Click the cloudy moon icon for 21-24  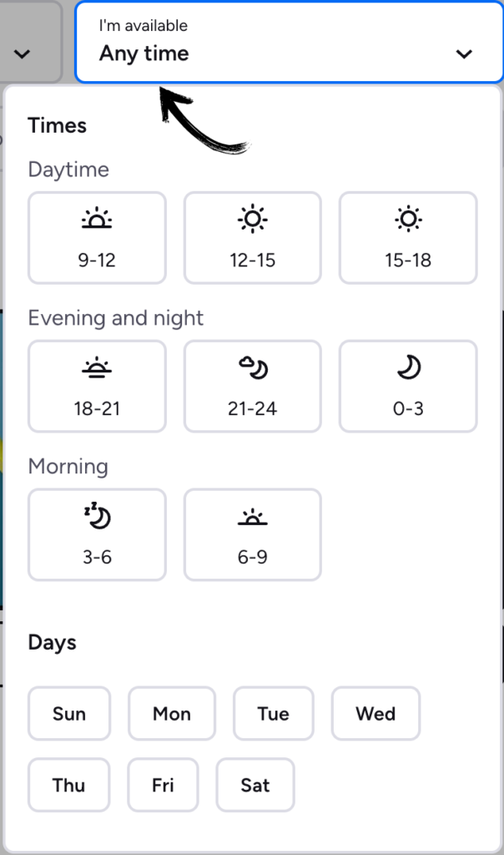252,368
